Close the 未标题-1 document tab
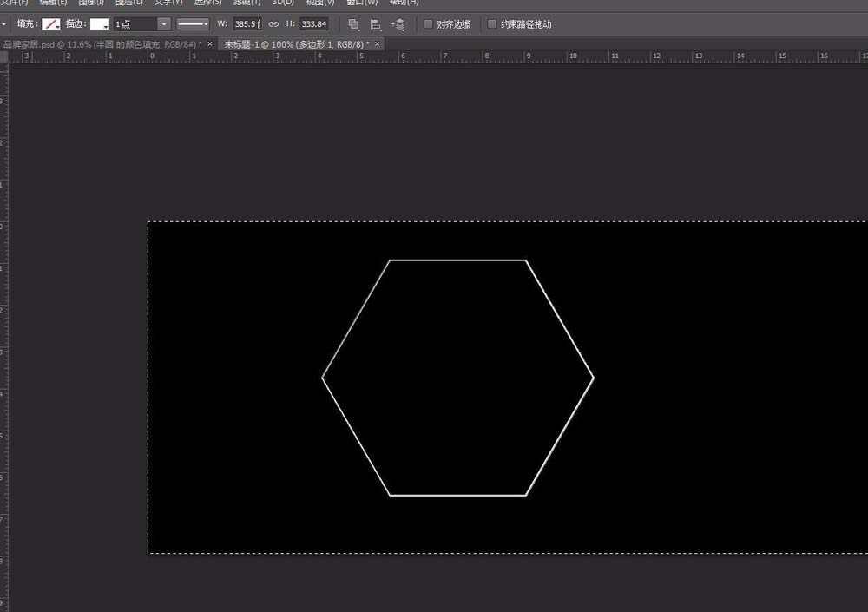 (378, 43)
